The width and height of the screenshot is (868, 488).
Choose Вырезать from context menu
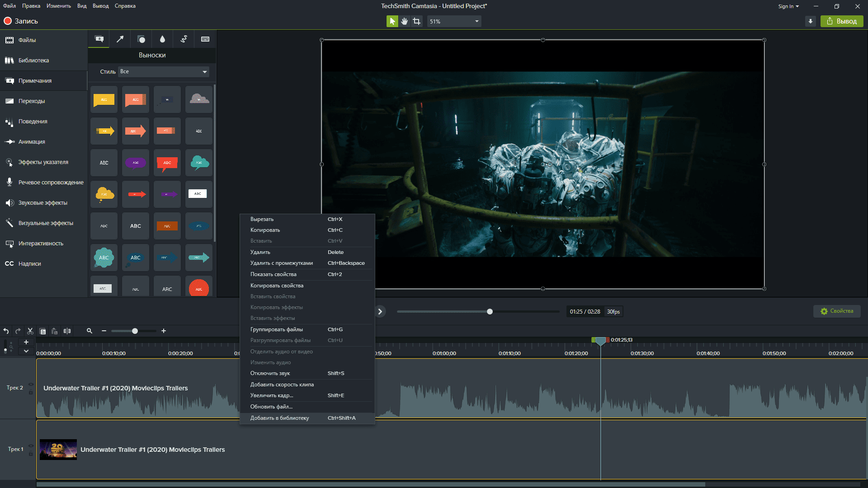coord(307,219)
